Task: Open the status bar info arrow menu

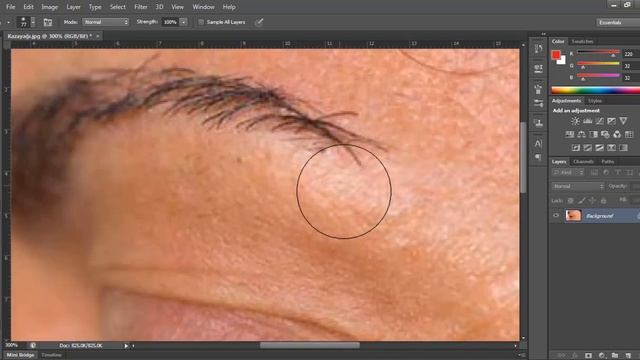Action: [x=126, y=346]
